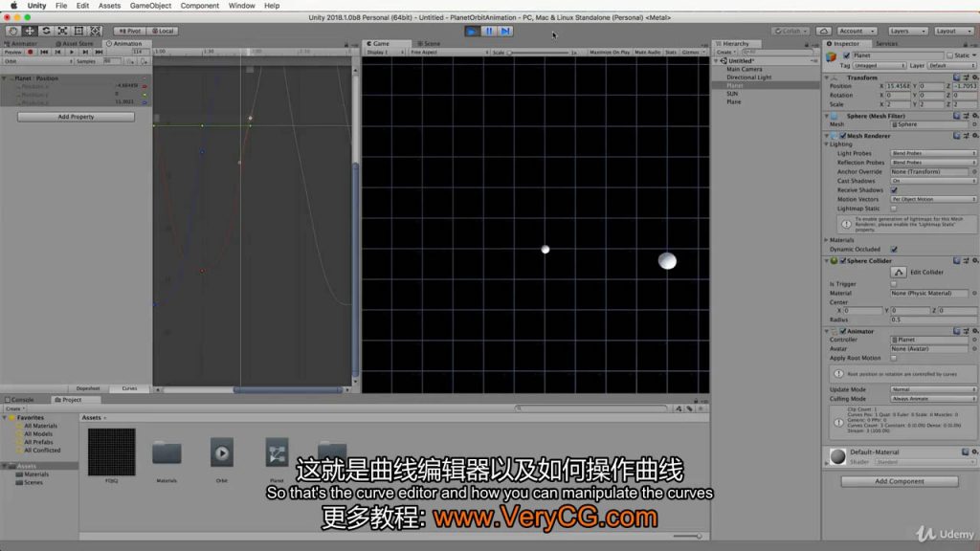Viewport: 980px width, 551px height.
Task: Select the Rotate tool in toolbar
Action: click(x=47, y=31)
